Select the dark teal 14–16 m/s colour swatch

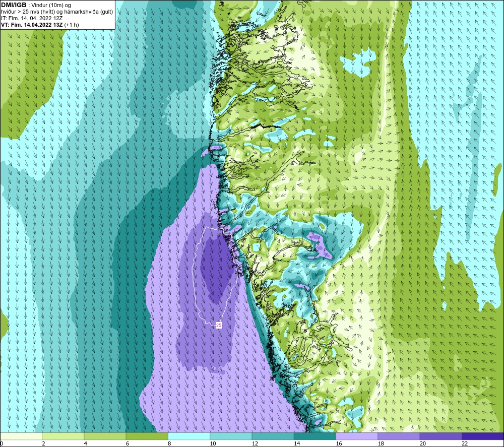tap(314, 436)
